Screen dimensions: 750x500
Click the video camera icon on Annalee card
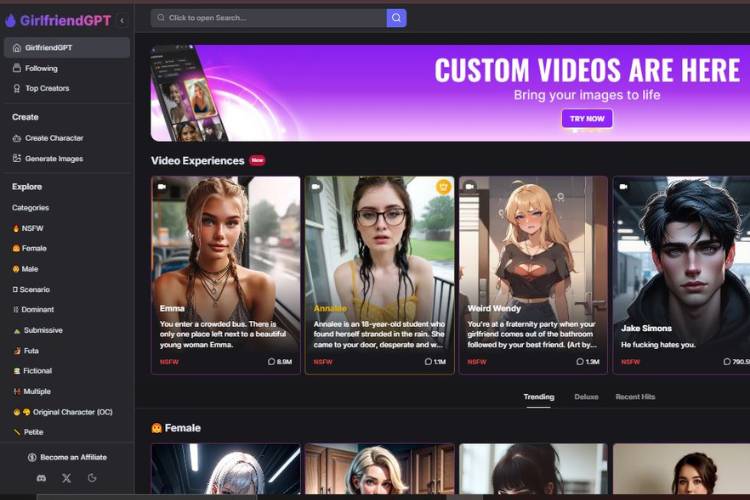coord(316,187)
